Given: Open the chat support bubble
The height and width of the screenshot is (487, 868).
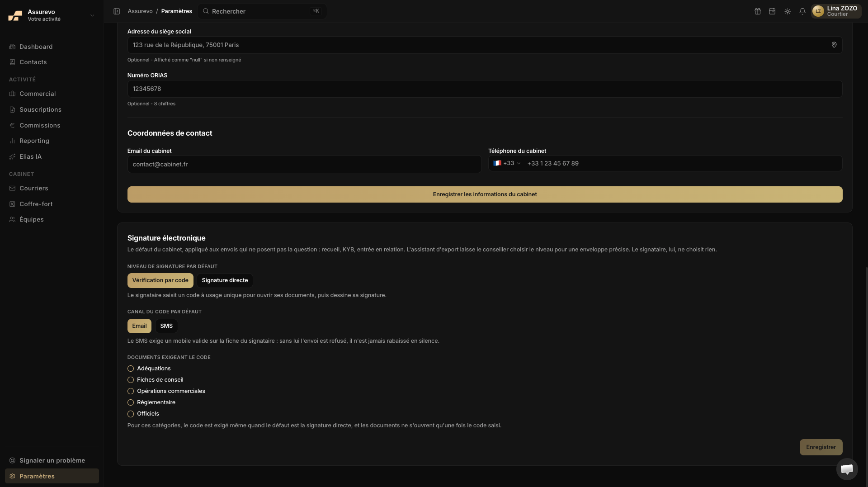Looking at the screenshot, I should click(x=847, y=469).
